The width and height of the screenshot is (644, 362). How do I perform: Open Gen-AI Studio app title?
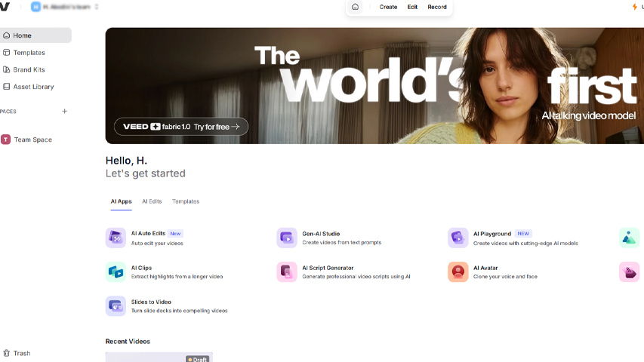pyautogui.click(x=321, y=234)
